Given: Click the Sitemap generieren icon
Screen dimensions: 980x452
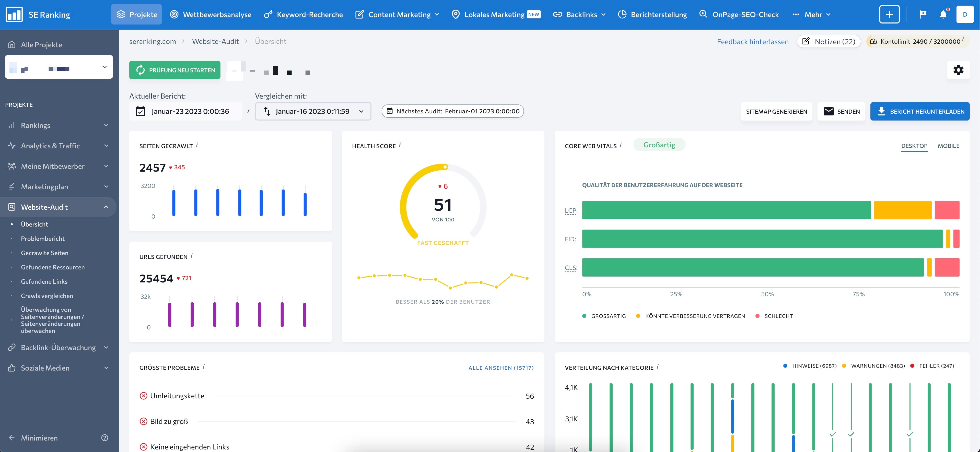Looking at the screenshot, I should [777, 111].
